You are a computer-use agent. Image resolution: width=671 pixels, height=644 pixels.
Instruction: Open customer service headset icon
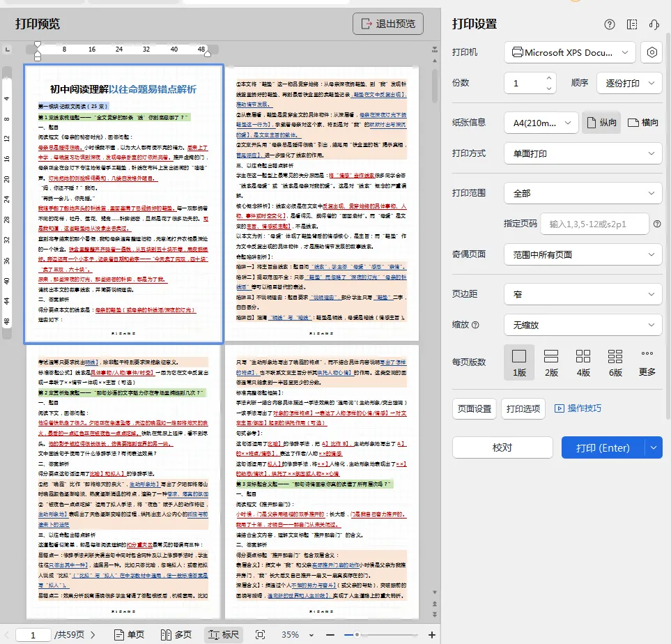coord(654,24)
